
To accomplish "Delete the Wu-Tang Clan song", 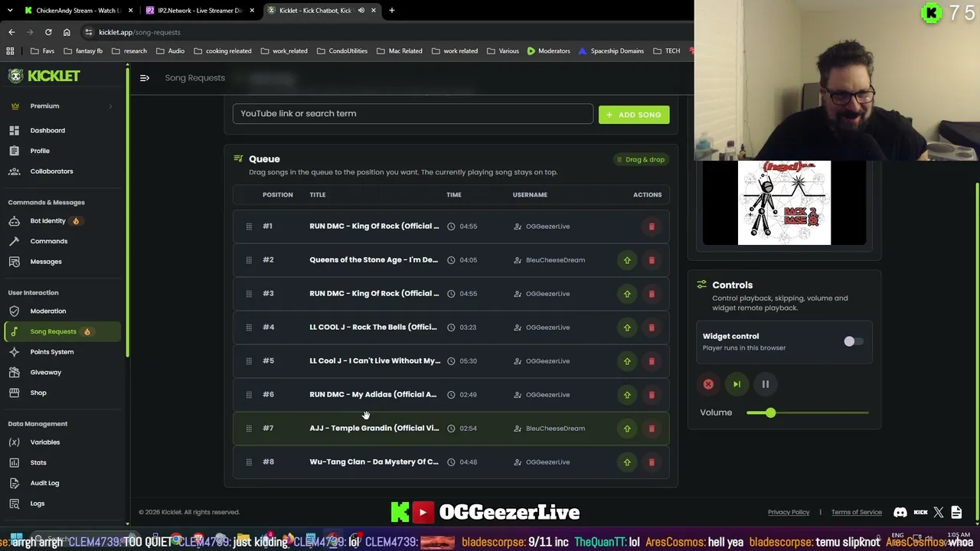I will pos(652,462).
